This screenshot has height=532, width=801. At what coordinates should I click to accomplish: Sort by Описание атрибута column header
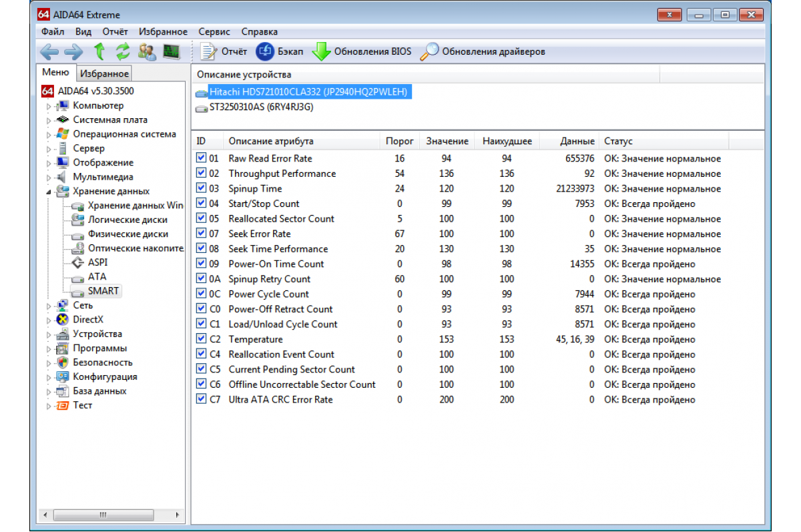pos(302,141)
